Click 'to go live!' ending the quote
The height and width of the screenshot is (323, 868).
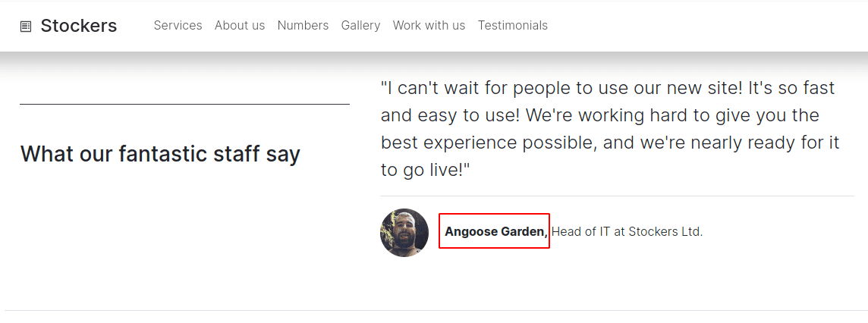coord(425,170)
